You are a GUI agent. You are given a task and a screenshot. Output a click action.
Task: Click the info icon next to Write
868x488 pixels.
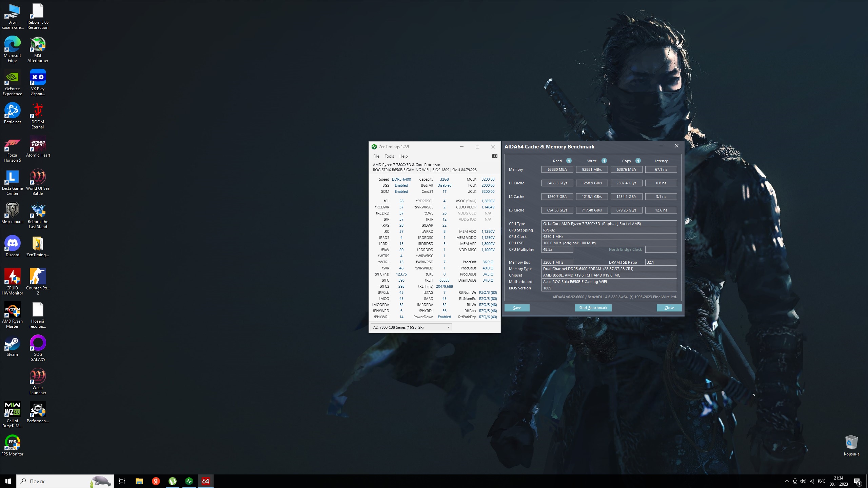(604, 161)
